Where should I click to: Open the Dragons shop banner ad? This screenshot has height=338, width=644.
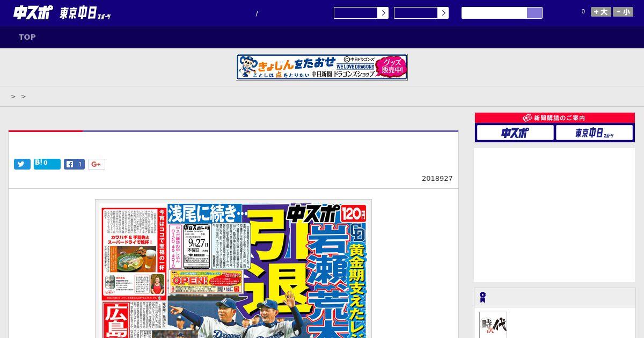pos(322,67)
